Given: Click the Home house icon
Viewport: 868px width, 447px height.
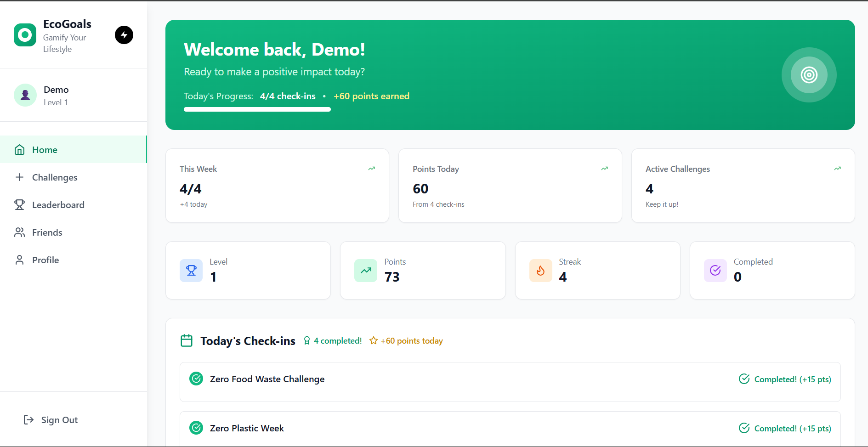Looking at the screenshot, I should tap(19, 150).
